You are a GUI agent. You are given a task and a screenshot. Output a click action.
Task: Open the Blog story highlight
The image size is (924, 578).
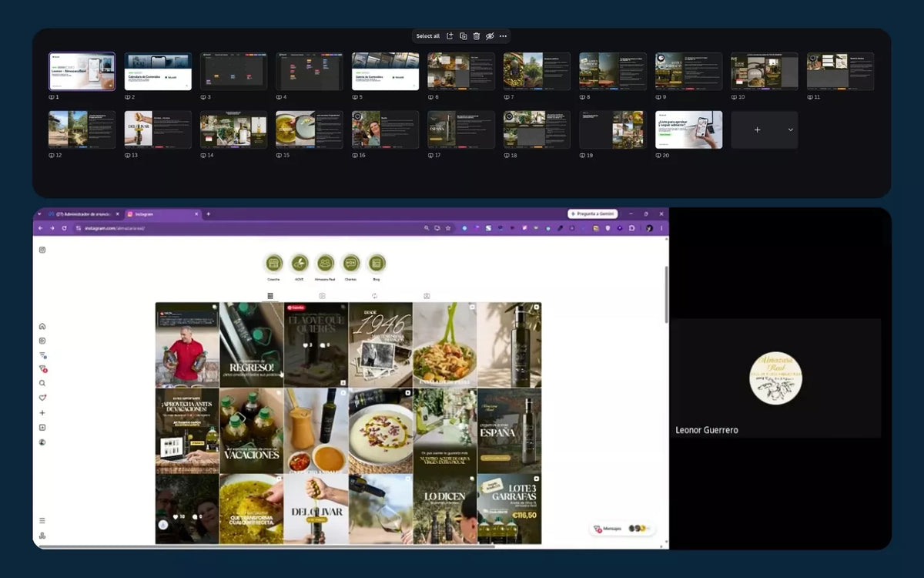click(377, 264)
